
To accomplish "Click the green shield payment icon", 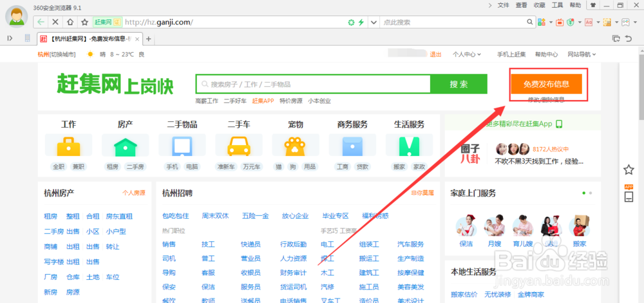I will (x=570, y=22).
